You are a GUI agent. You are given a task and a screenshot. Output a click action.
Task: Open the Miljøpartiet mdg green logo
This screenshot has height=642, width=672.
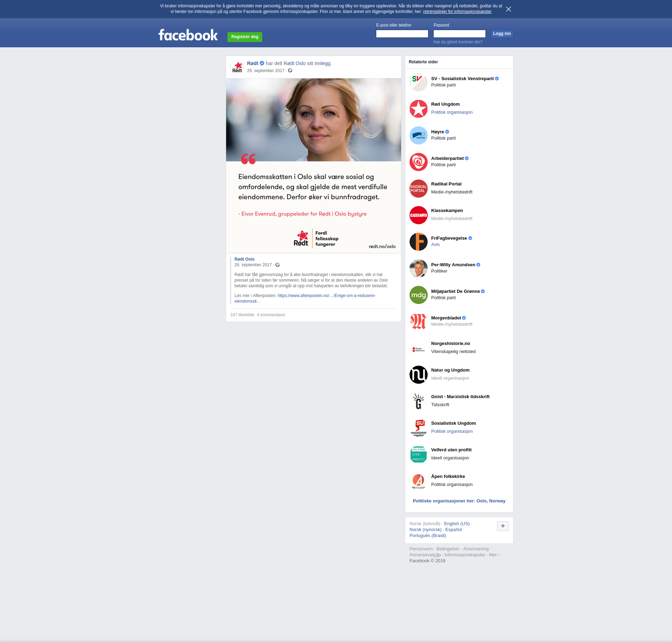point(418,295)
